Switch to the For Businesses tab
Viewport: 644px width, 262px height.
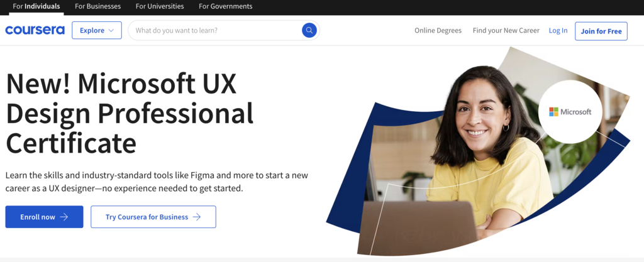coord(97,6)
